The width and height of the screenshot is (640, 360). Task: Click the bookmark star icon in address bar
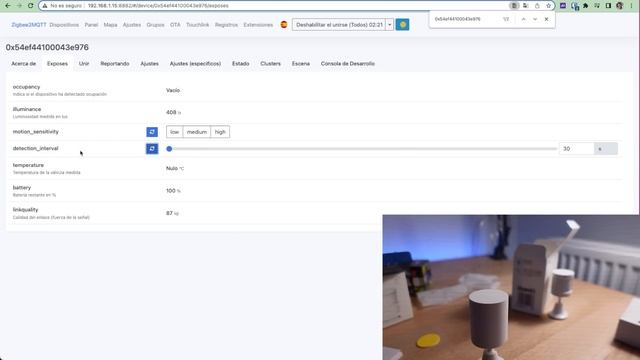tap(549, 6)
